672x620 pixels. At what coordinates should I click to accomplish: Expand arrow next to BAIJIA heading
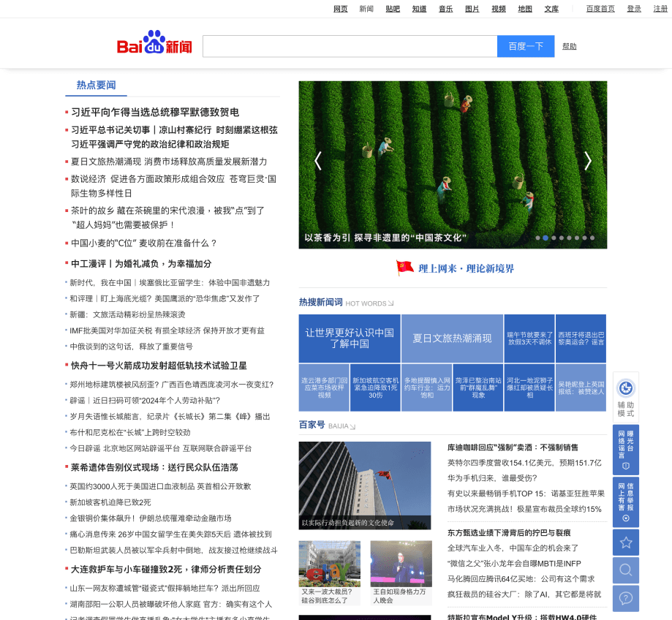[352, 426]
